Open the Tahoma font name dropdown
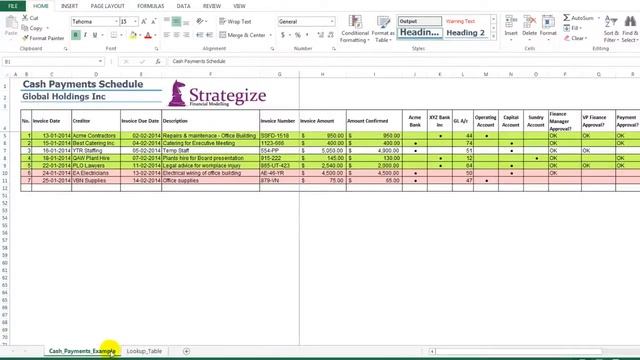The image size is (640, 360). coord(116,21)
